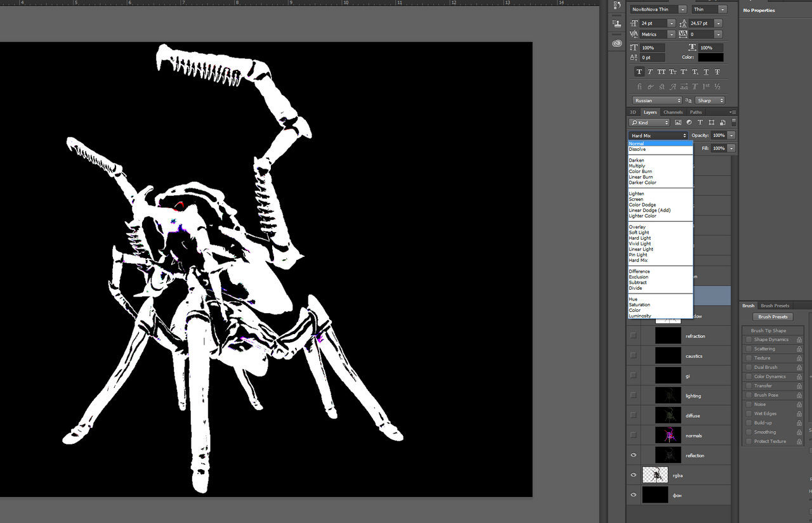
Task: Toggle Superscript text style
Action: 684,72
